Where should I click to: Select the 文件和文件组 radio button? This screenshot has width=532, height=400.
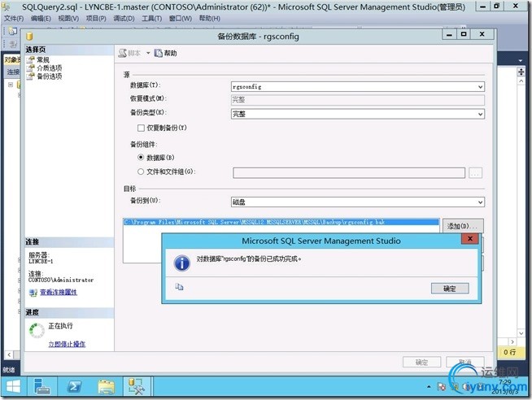[x=141, y=172]
